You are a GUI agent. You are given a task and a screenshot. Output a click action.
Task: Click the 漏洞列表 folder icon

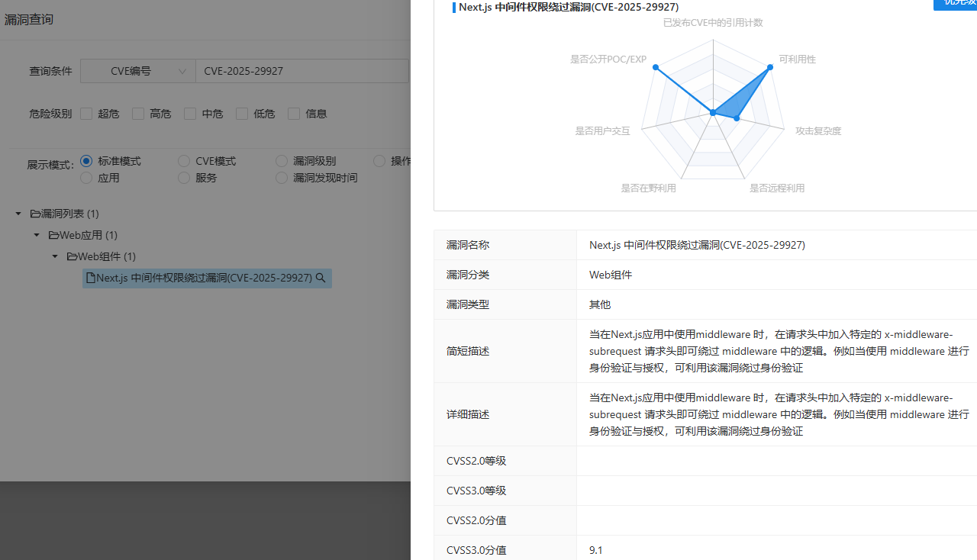[37, 214]
